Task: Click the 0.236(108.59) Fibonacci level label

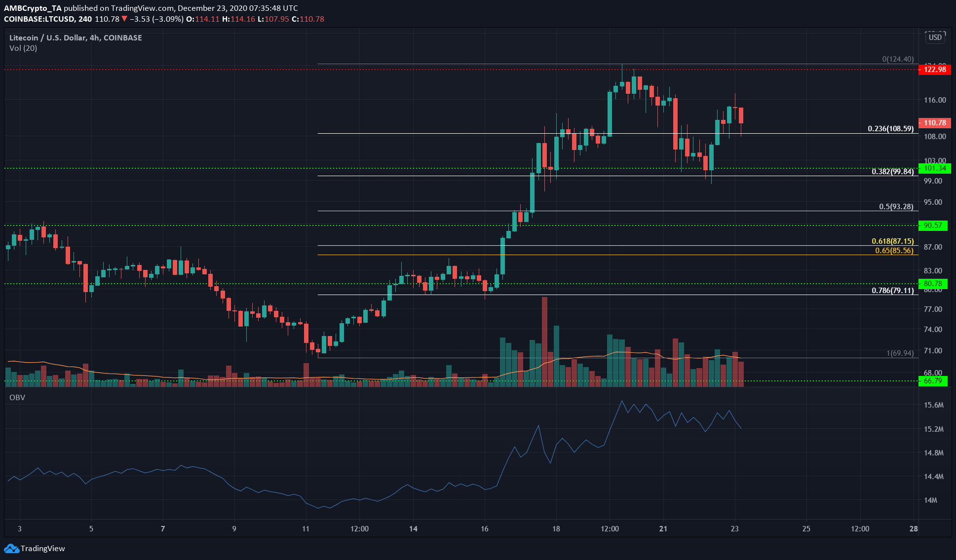Action: coord(891,129)
